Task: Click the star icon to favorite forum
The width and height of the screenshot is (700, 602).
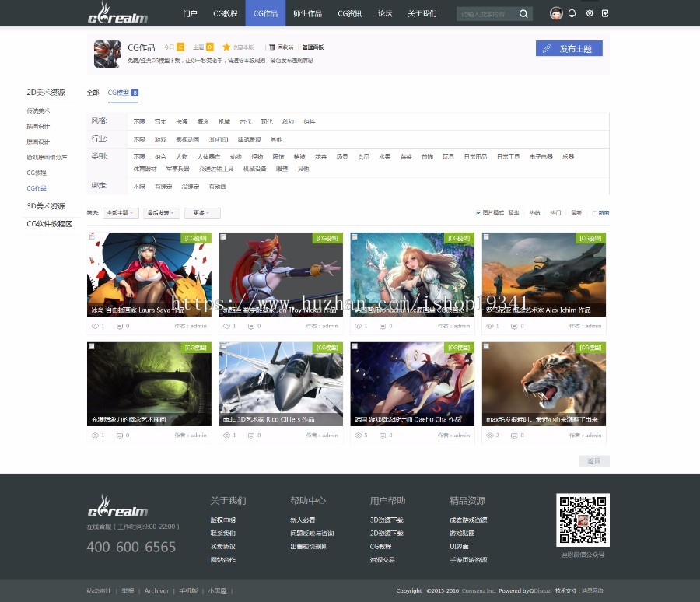Action: point(226,47)
